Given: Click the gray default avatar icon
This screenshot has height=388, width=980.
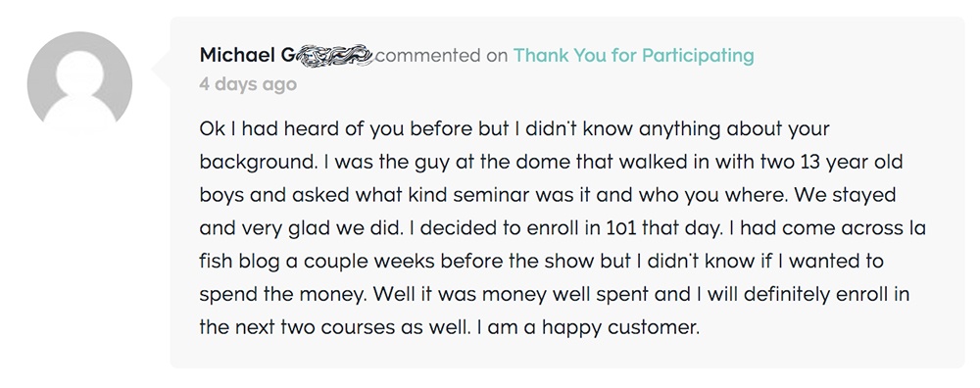Looking at the screenshot, I should click(79, 83).
